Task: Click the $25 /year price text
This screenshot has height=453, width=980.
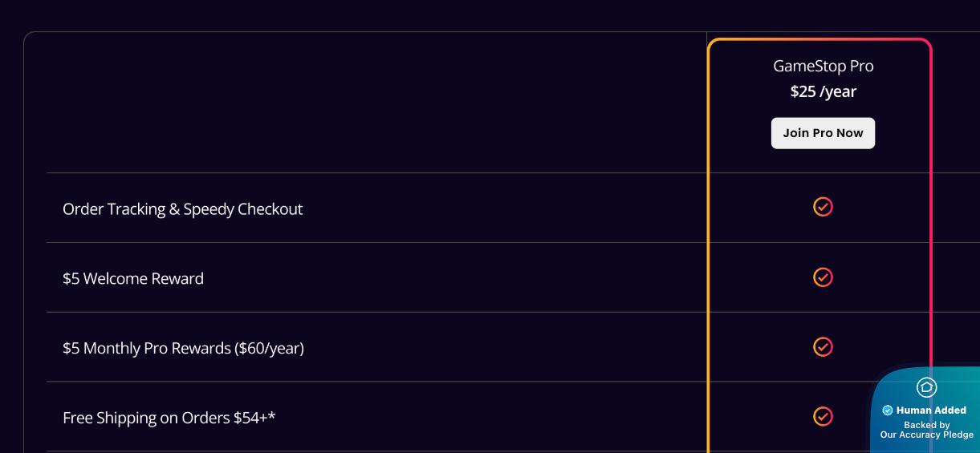Action: [823, 91]
